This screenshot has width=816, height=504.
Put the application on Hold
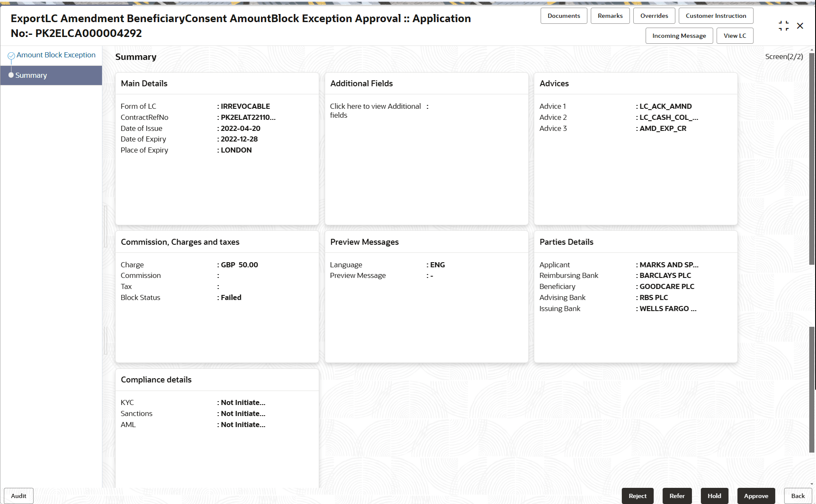714,496
